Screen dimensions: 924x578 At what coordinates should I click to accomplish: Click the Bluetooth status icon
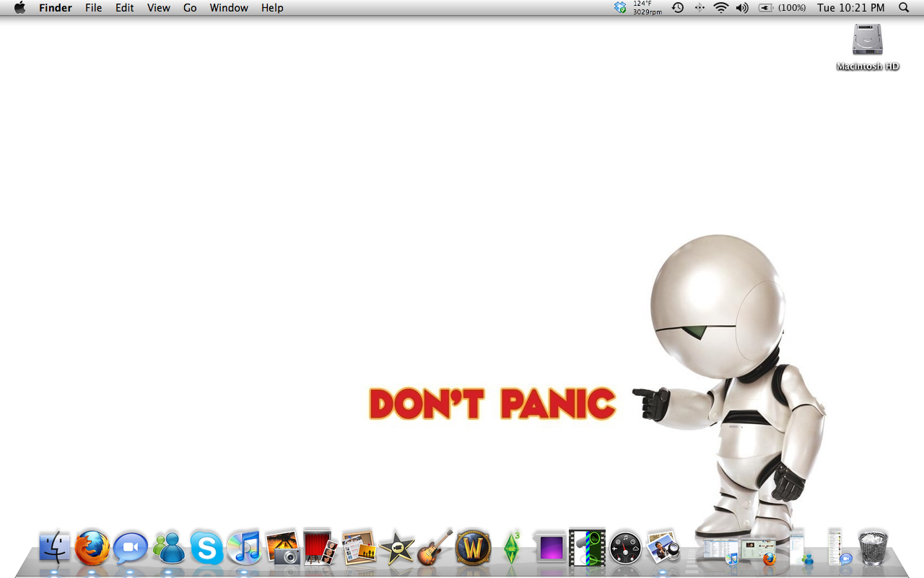coord(699,8)
